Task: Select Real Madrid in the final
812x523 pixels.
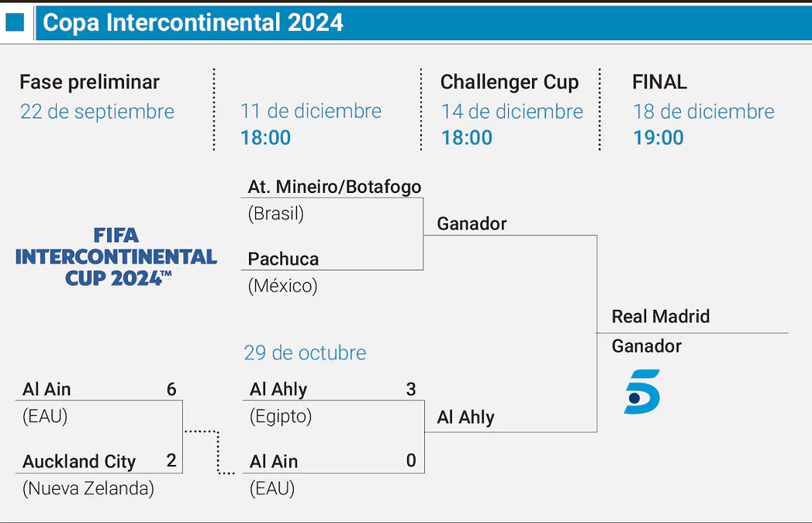Action: pos(660,316)
